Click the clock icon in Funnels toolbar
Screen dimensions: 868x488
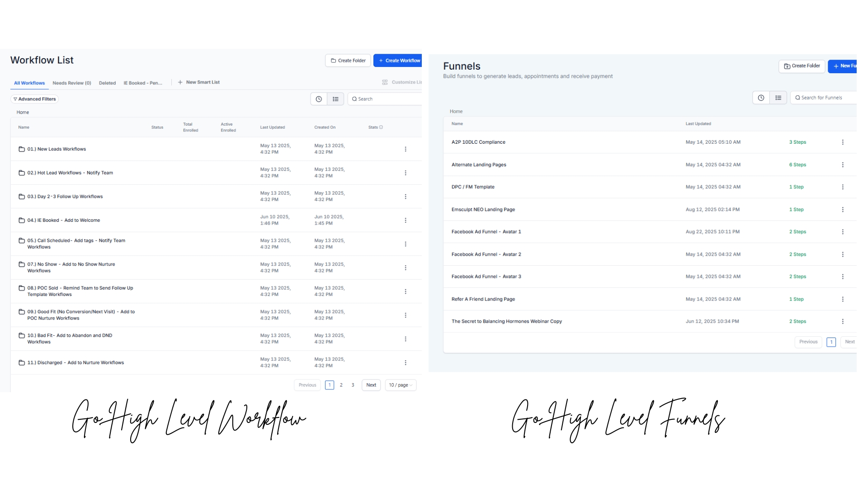pos(761,98)
